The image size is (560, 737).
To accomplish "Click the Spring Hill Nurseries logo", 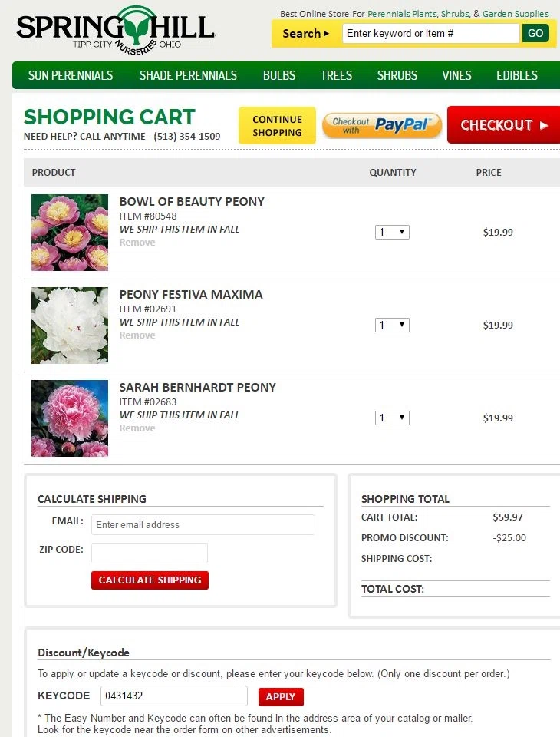I will pos(116,30).
